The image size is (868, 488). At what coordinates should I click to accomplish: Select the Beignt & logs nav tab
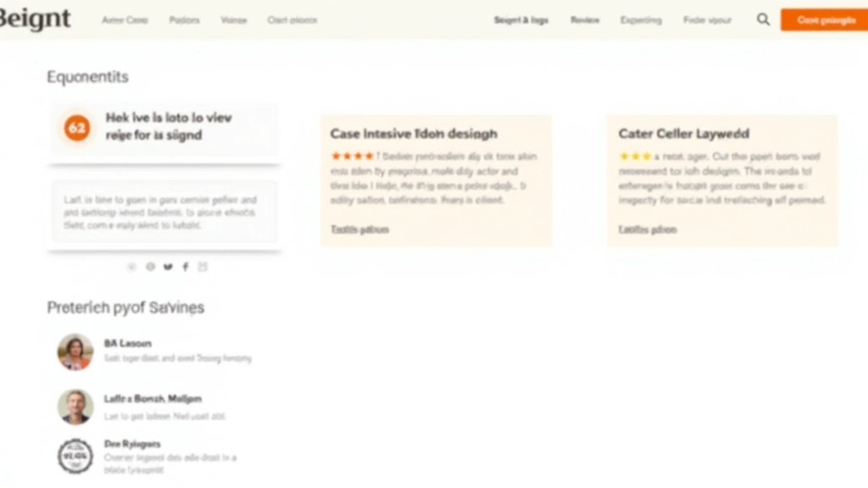(x=520, y=19)
